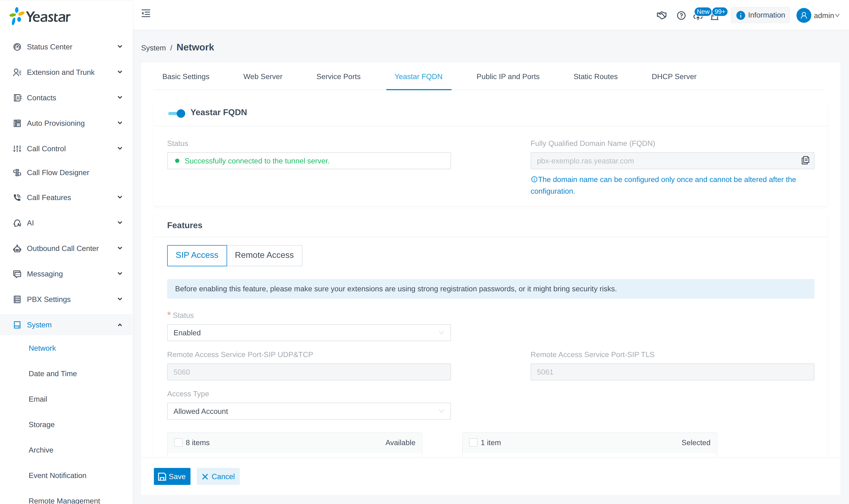Switch to the Service Ports tab

[x=338, y=76]
